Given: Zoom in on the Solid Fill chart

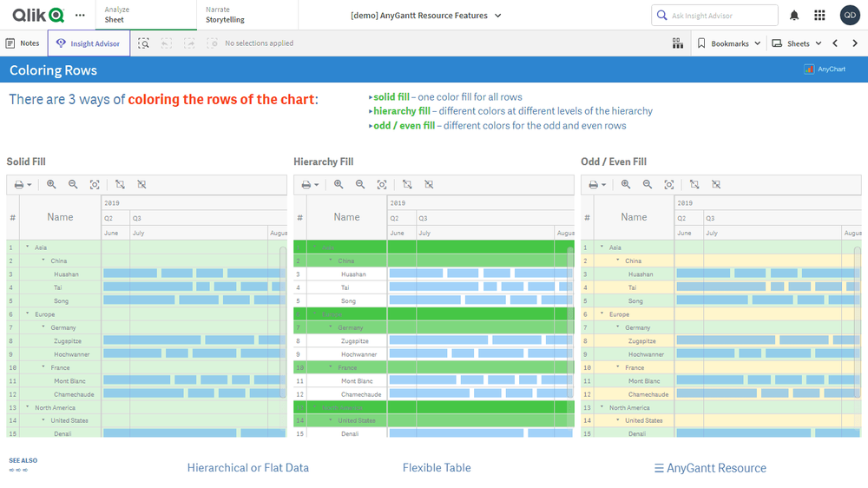Looking at the screenshot, I should 51,185.
